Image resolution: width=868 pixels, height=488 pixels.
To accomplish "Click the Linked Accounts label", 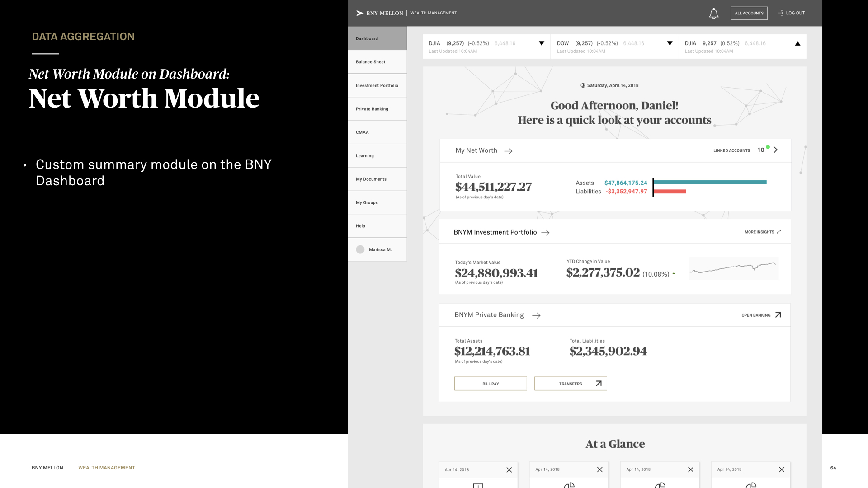I will point(731,150).
